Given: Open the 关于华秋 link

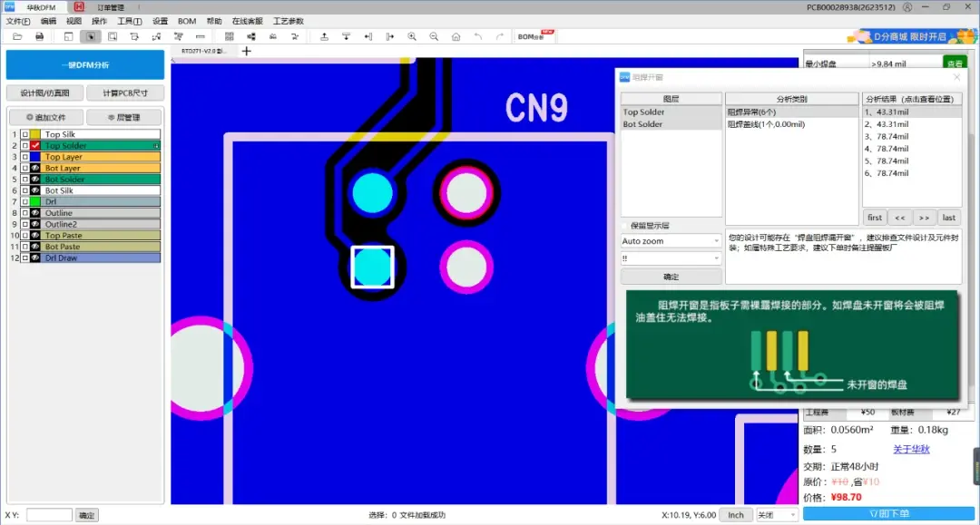Looking at the screenshot, I should point(911,450).
